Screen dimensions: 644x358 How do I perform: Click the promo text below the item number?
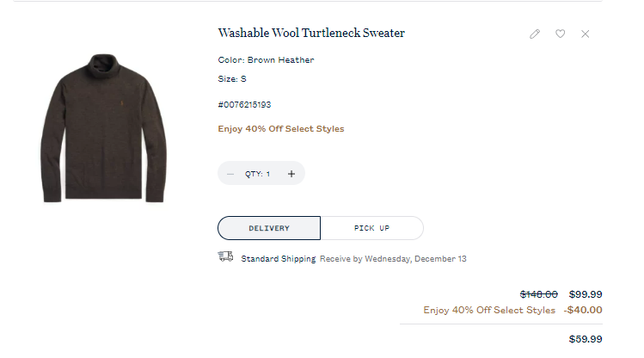point(281,129)
